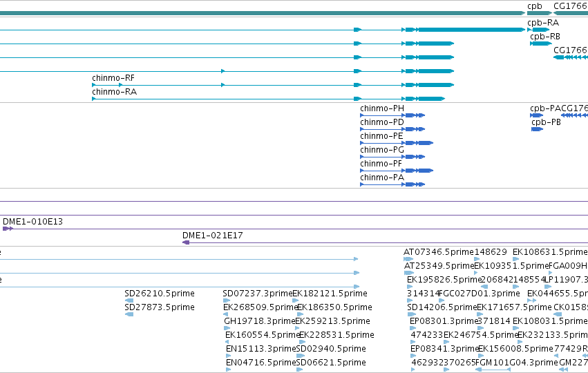Click the EK171657.5prime EST label
Screen dimensions: 588x373
(514, 307)
